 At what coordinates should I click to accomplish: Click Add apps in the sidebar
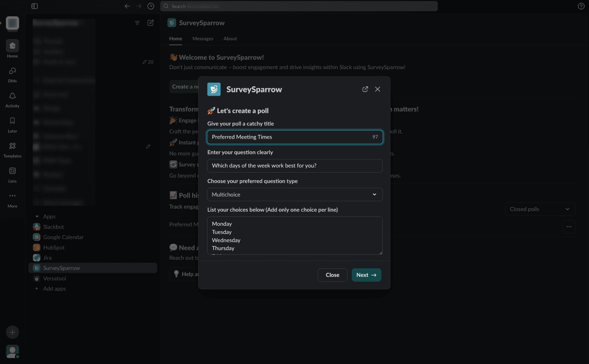54,289
